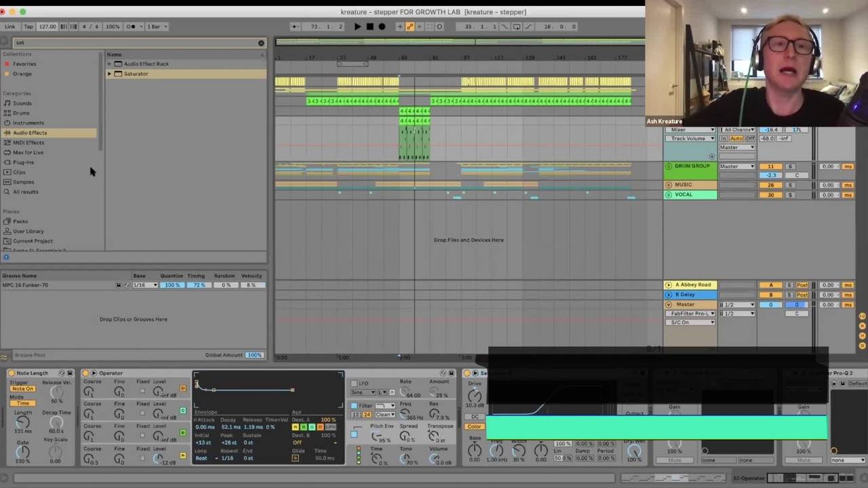
Task: Solo the VOCAL track
Action: (789, 195)
